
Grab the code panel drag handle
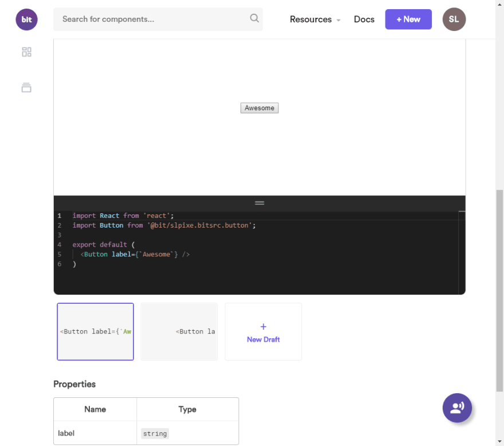[x=259, y=203]
